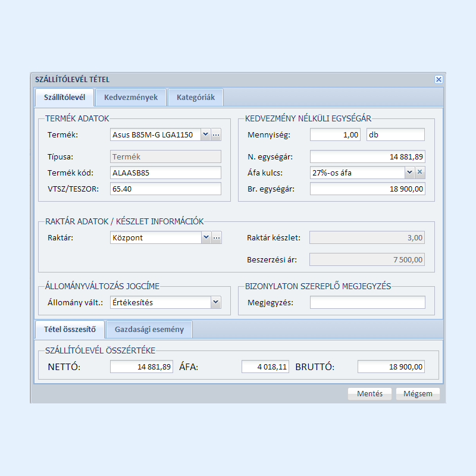Click the N. egységár price field

point(367,157)
